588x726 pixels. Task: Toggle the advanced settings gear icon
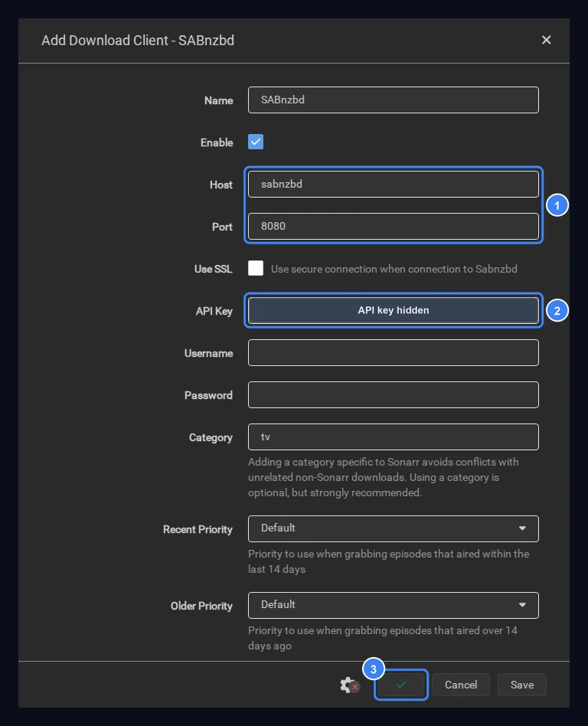pos(349,685)
